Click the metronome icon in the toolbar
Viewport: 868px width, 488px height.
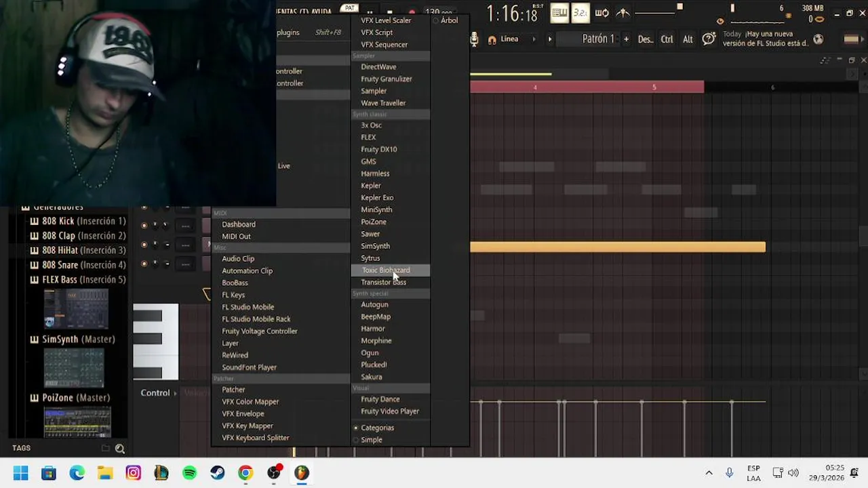(x=623, y=13)
